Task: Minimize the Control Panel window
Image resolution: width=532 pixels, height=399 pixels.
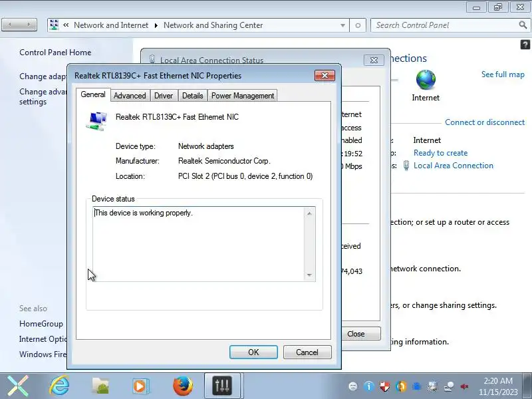Action: click(476, 7)
